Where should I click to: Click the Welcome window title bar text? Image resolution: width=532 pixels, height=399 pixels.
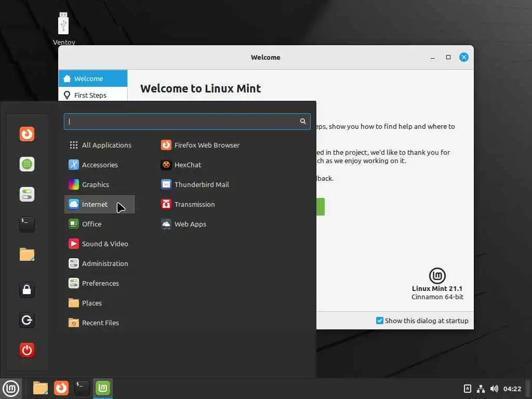tap(265, 57)
